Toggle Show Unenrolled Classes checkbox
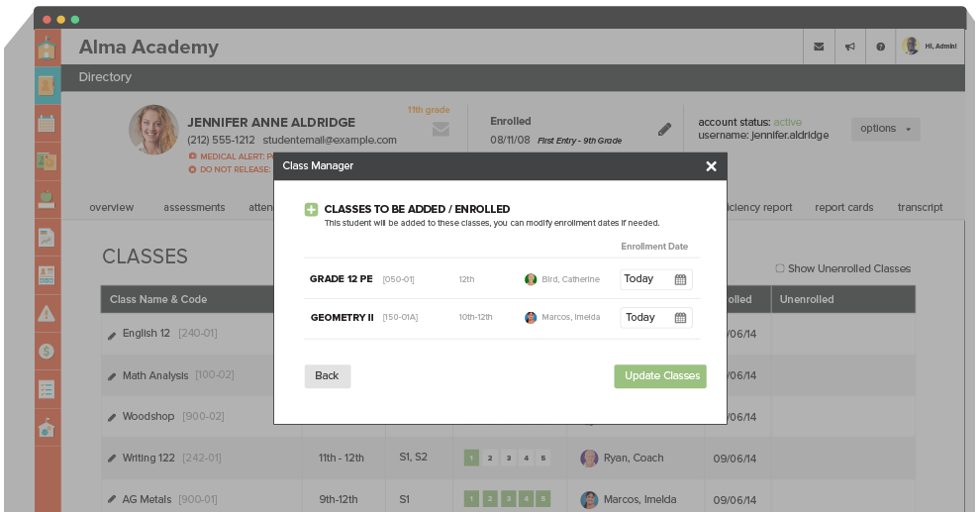 point(780,268)
